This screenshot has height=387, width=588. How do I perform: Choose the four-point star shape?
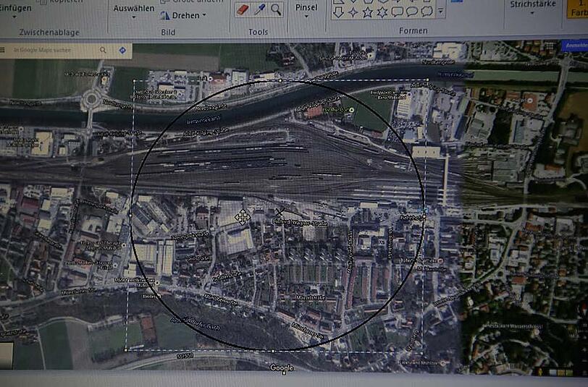pyautogui.click(x=353, y=12)
